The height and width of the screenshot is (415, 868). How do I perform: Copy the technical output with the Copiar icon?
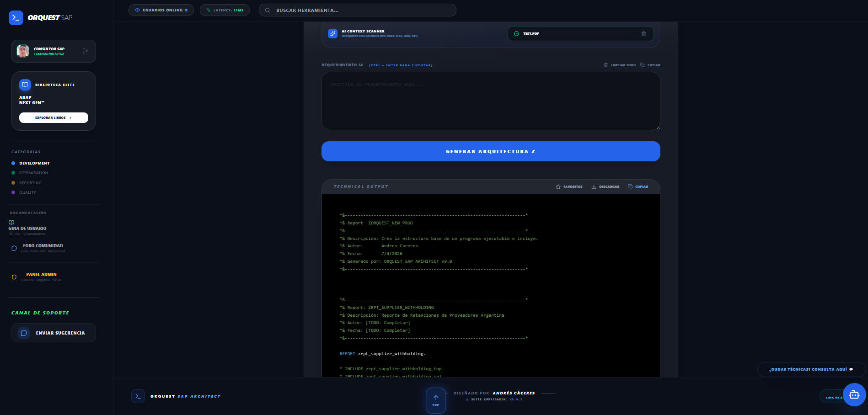[x=631, y=186]
